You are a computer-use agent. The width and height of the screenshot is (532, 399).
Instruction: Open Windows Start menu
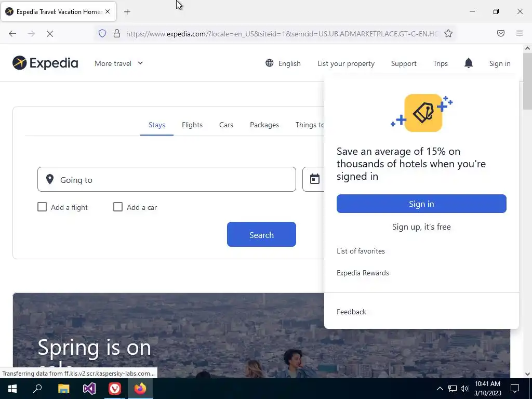(x=12, y=389)
